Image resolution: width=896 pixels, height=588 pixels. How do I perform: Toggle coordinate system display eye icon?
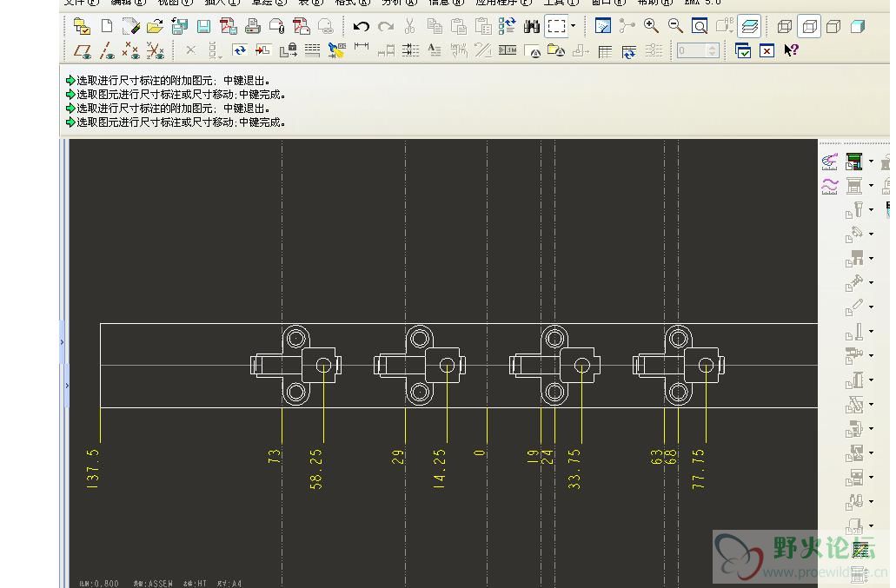tap(156, 50)
